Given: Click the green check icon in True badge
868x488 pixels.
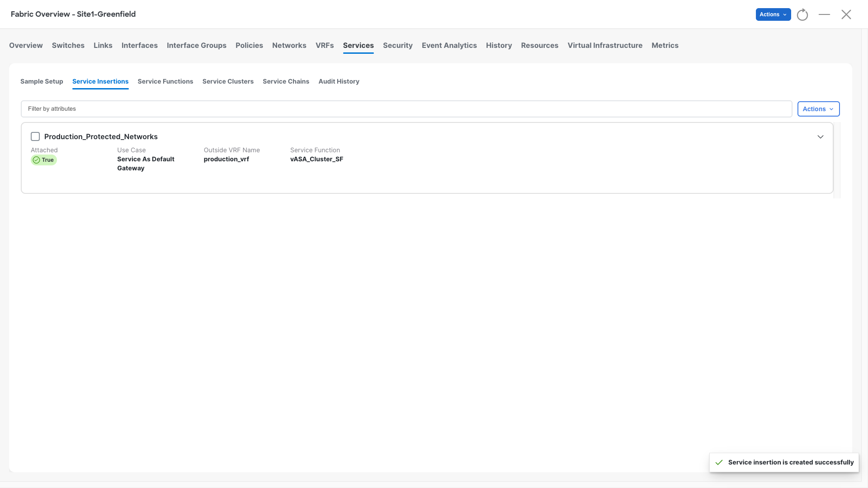Looking at the screenshot, I should click(x=37, y=160).
